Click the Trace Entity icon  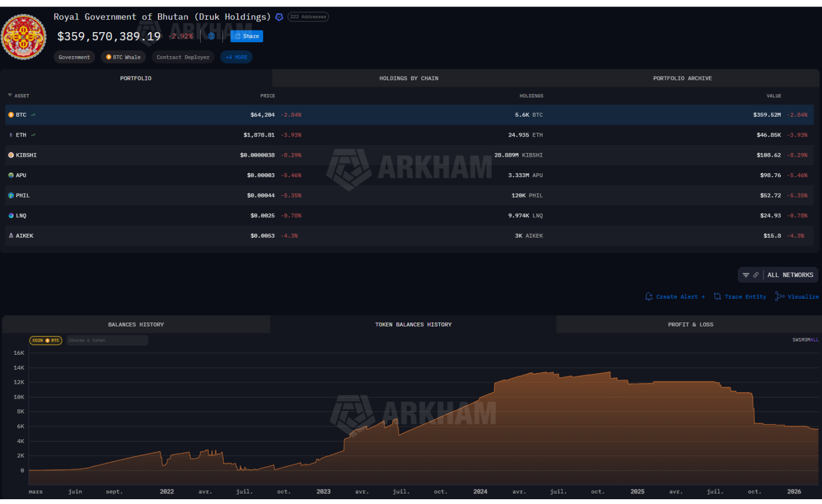(x=717, y=296)
